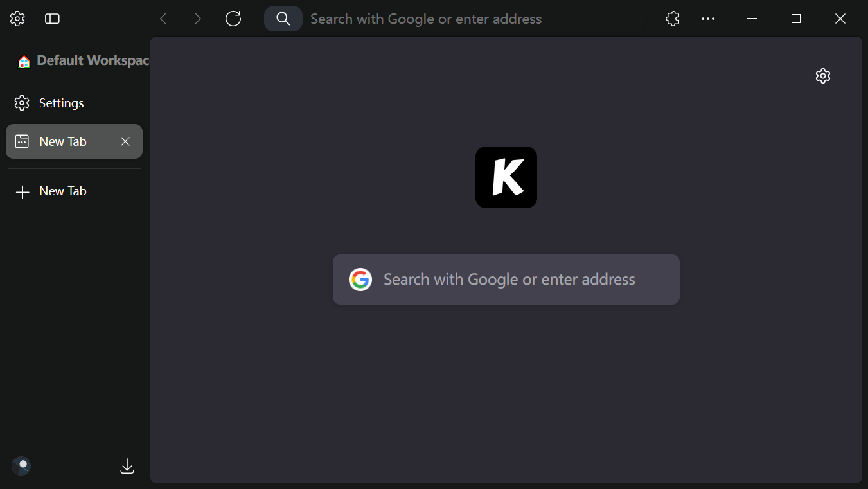Navigate back with the back arrow
Viewport: 868px width, 489px height.
pos(163,19)
